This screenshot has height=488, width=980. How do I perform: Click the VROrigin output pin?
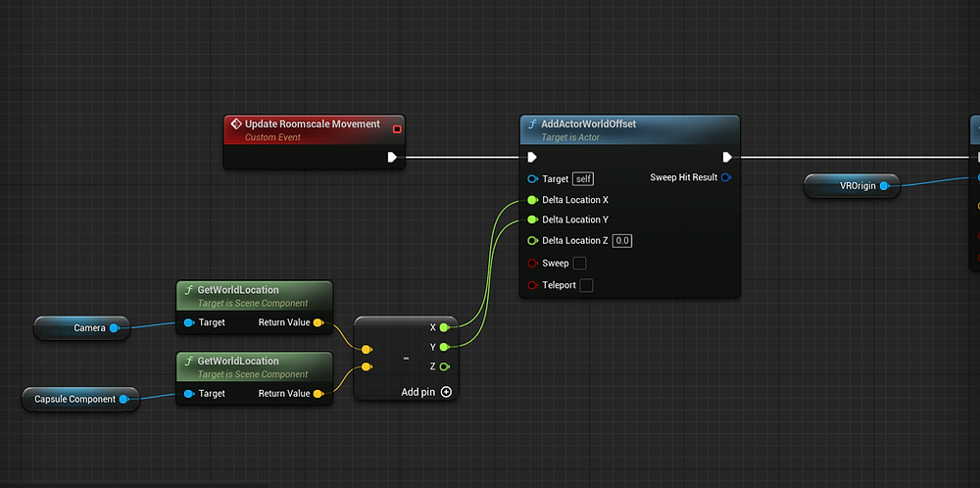[884, 186]
